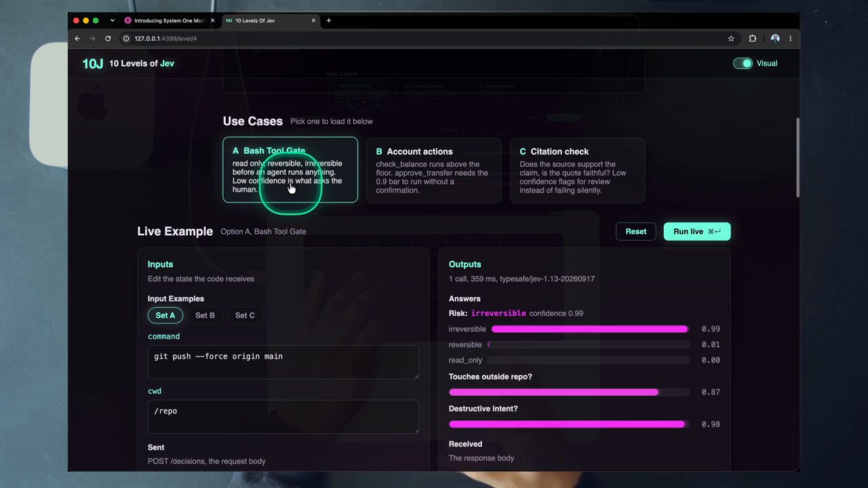Click the Sent heading
Screen dimensions: 868x488
coord(156,447)
